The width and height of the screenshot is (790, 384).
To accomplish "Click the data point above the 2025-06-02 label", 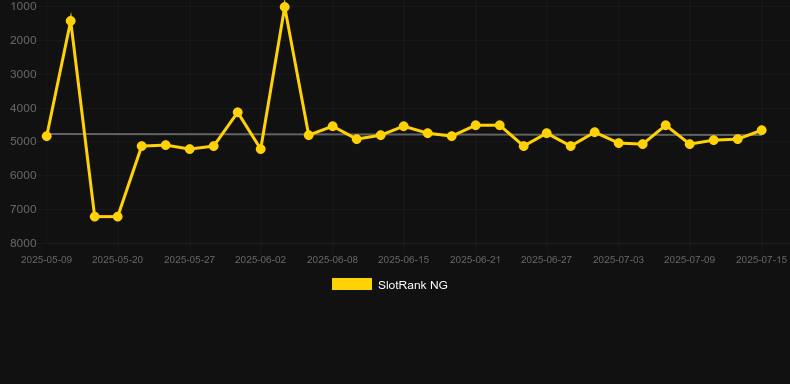I will coord(261,149).
